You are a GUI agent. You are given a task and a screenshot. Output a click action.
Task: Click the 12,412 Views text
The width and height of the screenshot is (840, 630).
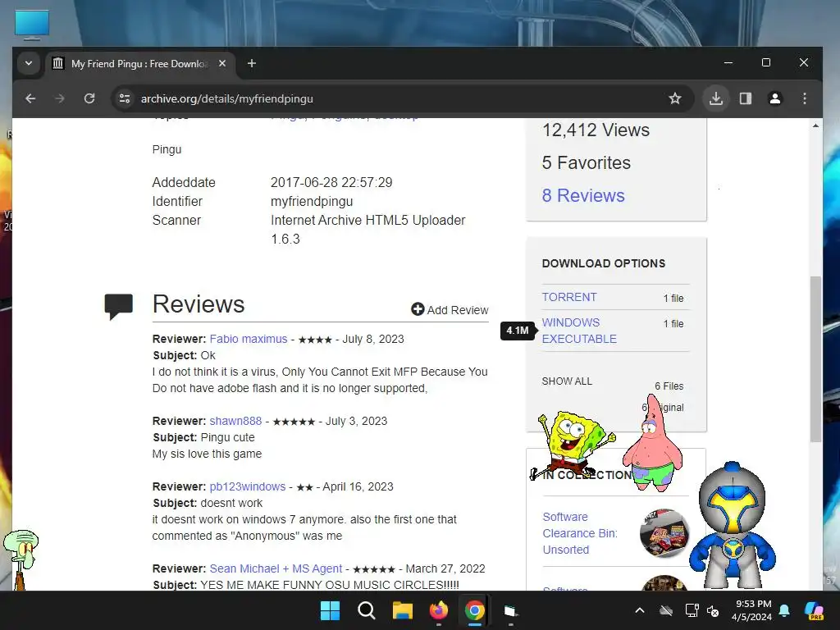[x=596, y=130]
